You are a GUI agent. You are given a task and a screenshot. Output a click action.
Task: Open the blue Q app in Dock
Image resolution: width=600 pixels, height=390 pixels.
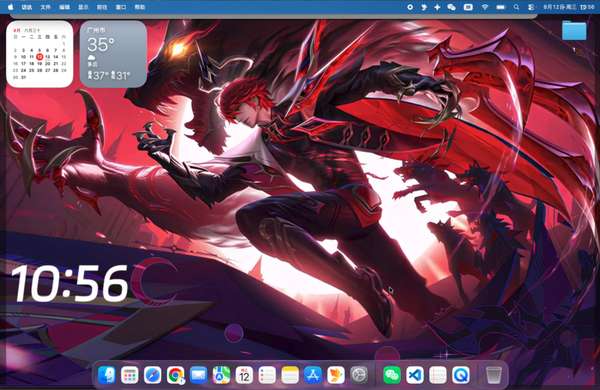point(461,375)
